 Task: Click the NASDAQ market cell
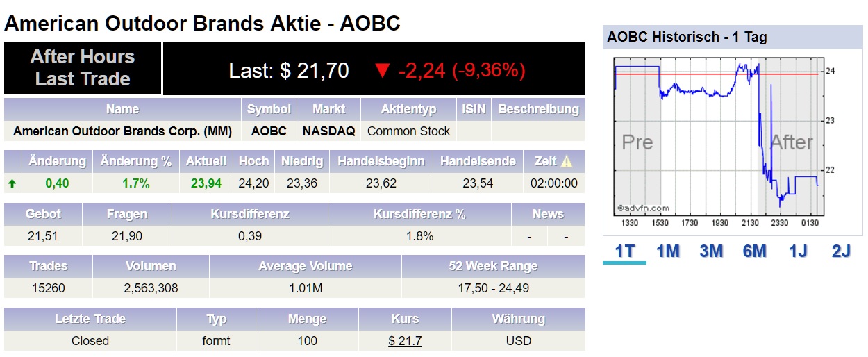[328, 131]
